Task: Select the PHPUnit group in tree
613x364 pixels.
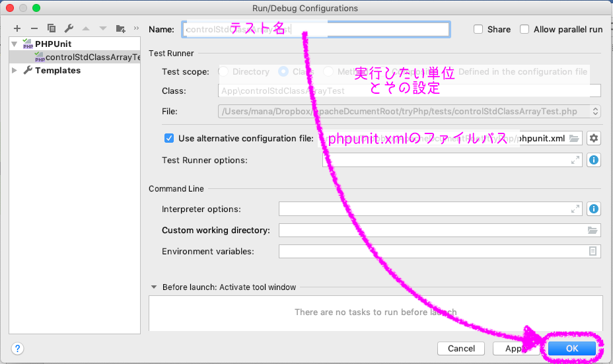Action: coord(53,44)
